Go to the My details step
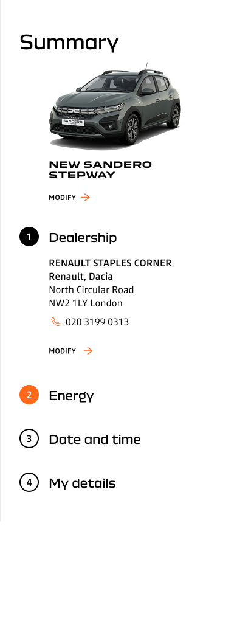The height and width of the screenshot is (644, 237). point(82,483)
